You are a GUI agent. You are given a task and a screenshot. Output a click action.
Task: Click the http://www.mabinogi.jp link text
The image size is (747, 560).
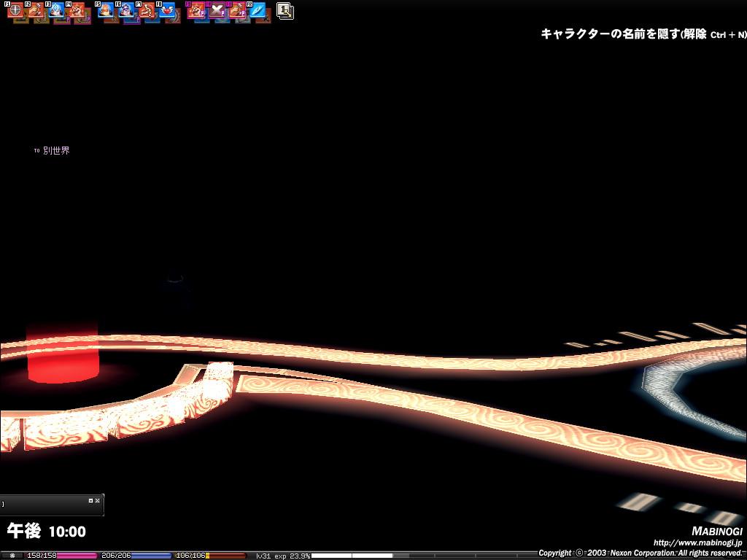pyautogui.click(x=697, y=542)
